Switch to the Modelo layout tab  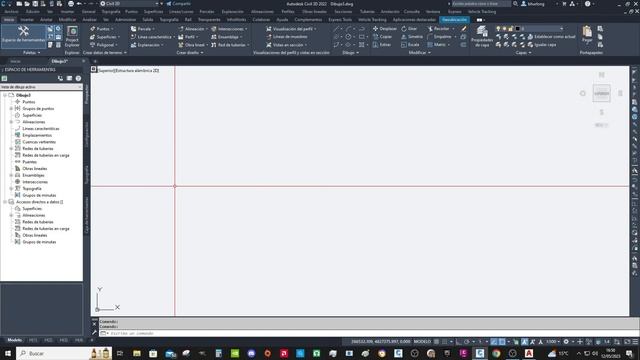click(x=15, y=340)
